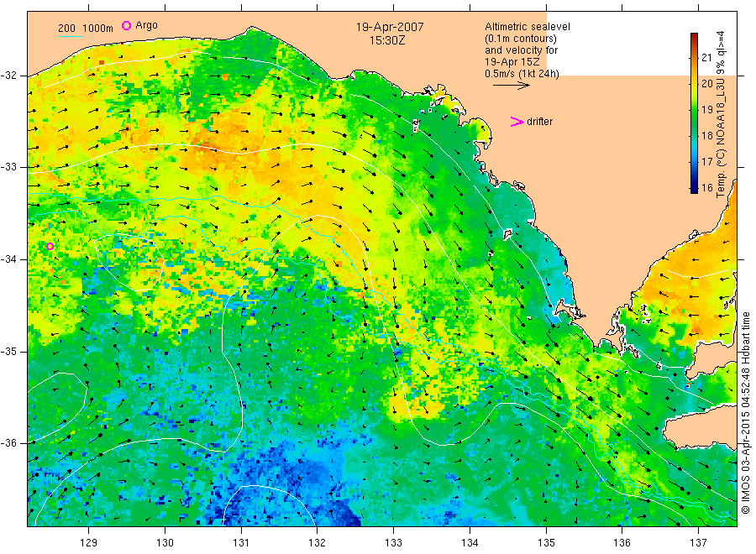Click the color bar value 18
Screen dimensions: 756x554
706,136
